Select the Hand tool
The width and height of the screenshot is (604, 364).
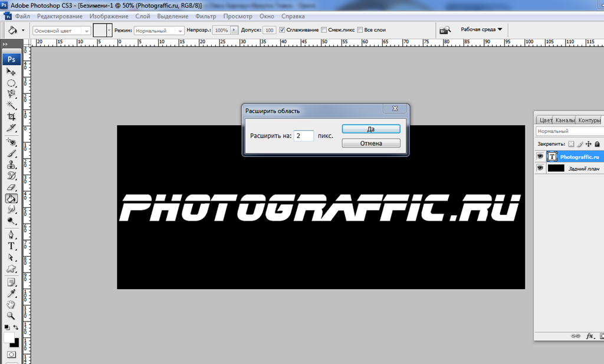tap(11, 304)
